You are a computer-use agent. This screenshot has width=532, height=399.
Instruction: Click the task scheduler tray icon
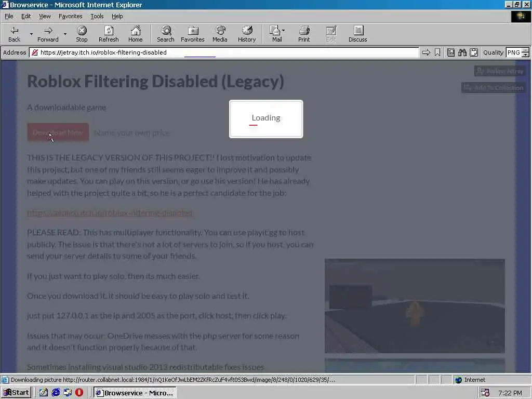point(485,393)
